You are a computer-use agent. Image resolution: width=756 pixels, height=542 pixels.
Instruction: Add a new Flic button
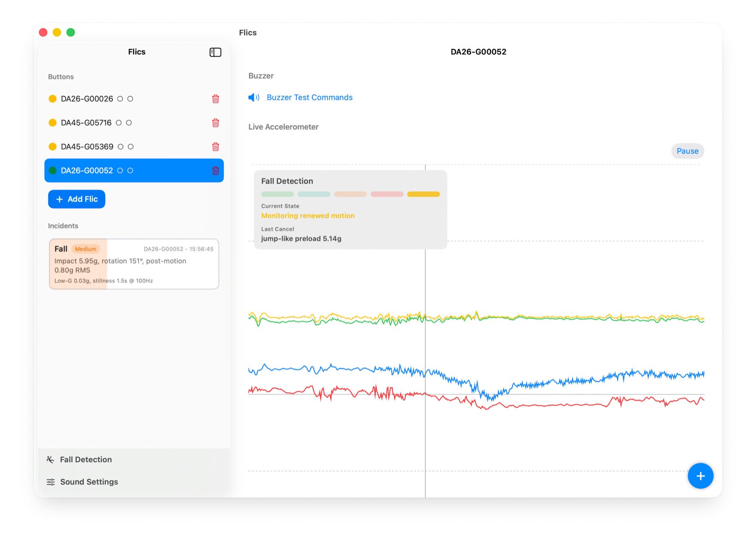point(77,199)
